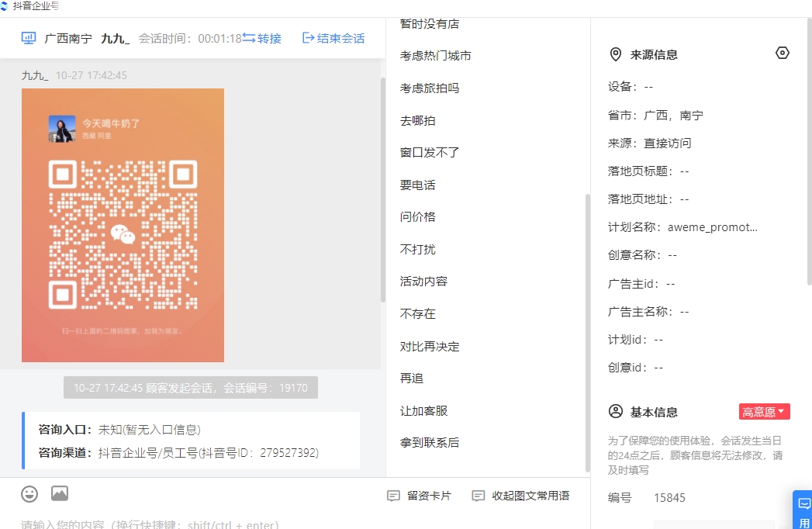
Task: Click the quick phrases list scrollbar
Action: 588,333
